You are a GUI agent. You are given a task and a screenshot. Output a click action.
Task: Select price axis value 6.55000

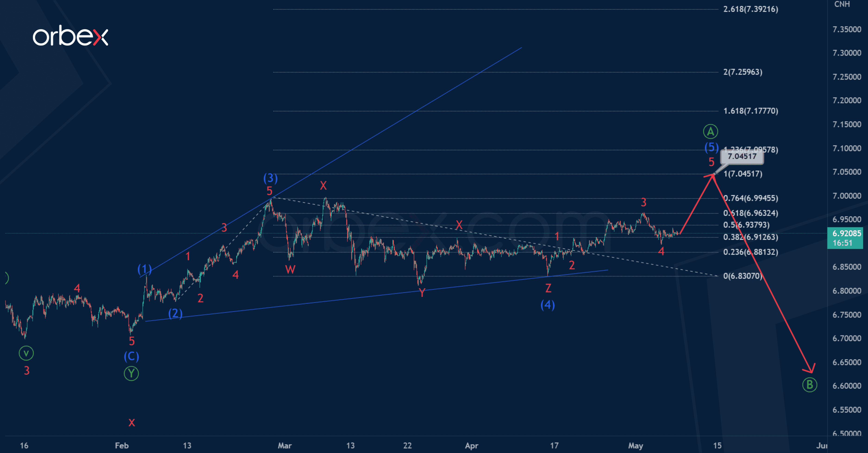coord(847,410)
